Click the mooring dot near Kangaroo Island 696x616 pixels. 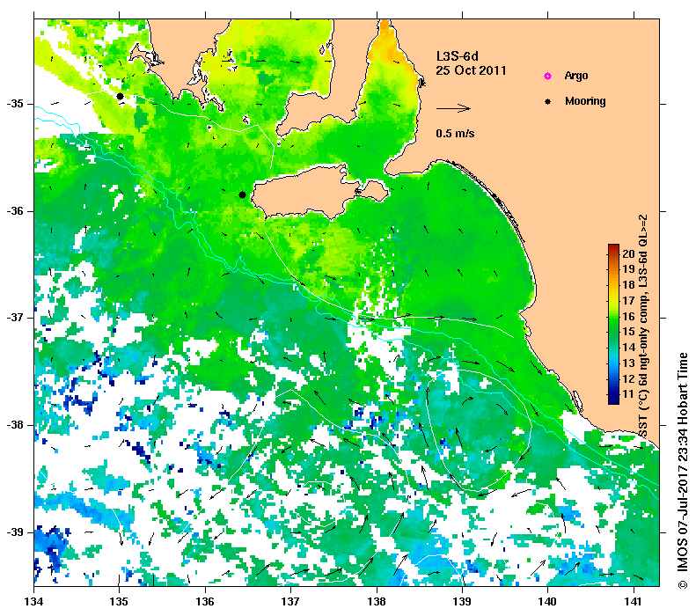[242, 194]
